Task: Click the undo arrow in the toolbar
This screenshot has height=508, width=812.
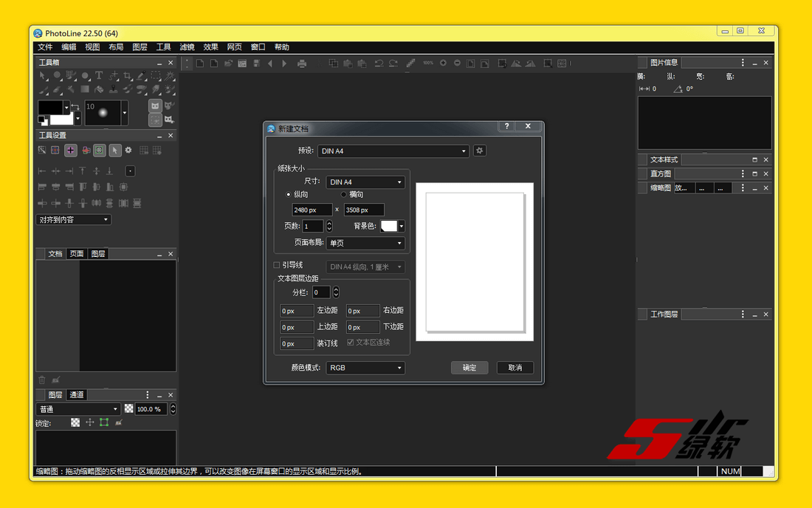Action: coord(379,63)
